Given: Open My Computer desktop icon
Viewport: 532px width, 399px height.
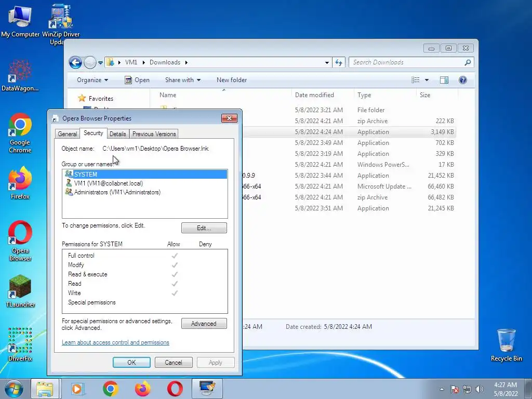Looking at the screenshot, I should coord(20,21).
